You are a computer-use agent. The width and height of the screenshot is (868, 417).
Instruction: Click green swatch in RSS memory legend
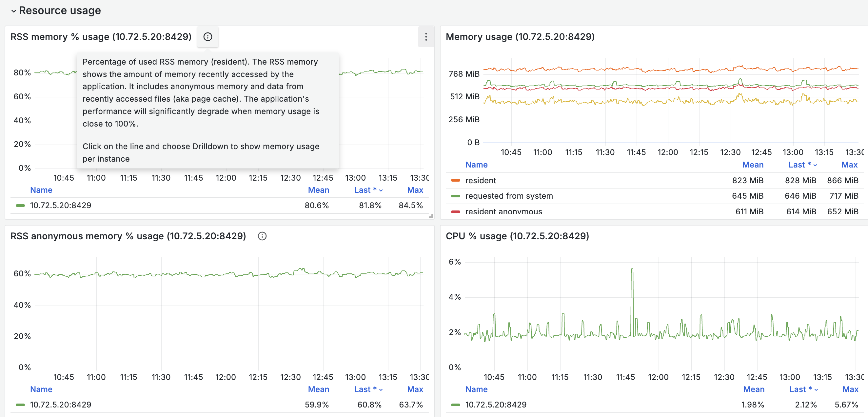pos(20,205)
